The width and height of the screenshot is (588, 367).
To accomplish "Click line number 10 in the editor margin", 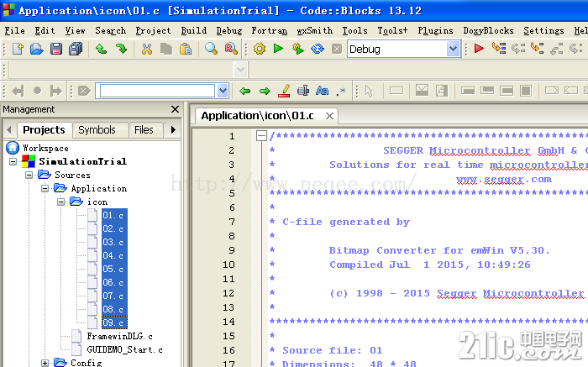I will pyautogui.click(x=228, y=265).
